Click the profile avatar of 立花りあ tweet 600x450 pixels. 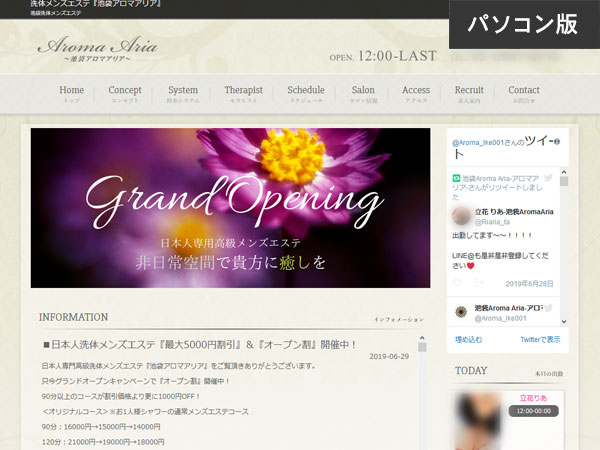click(x=462, y=216)
